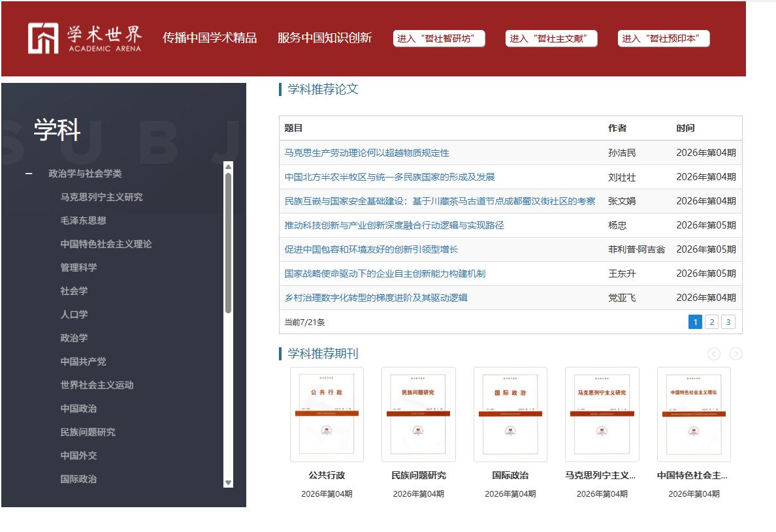Open the 民族问题研究 journal cover
Screen dimensions: 776x532
coord(418,415)
